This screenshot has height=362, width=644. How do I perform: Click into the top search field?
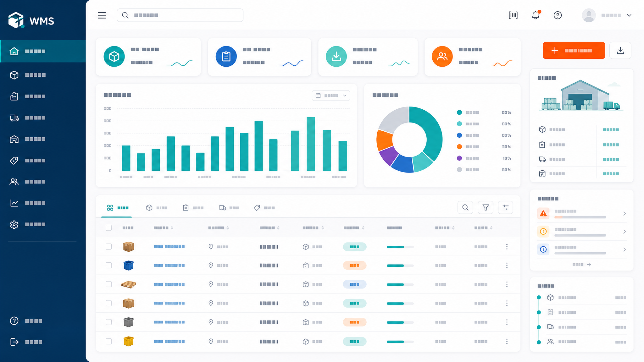click(x=180, y=15)
